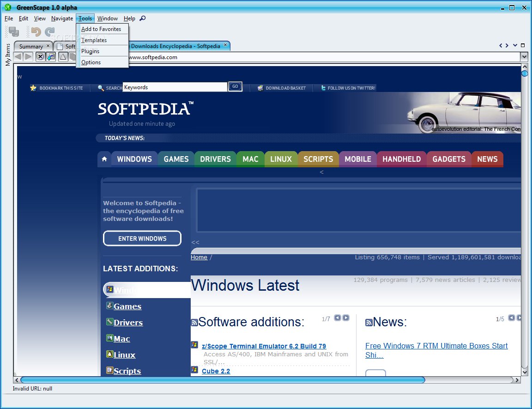Image resolution: width=532 pixels, height=409 pixels.
Task: Open the URL address bar dropdown
Action: coord(524,57)
